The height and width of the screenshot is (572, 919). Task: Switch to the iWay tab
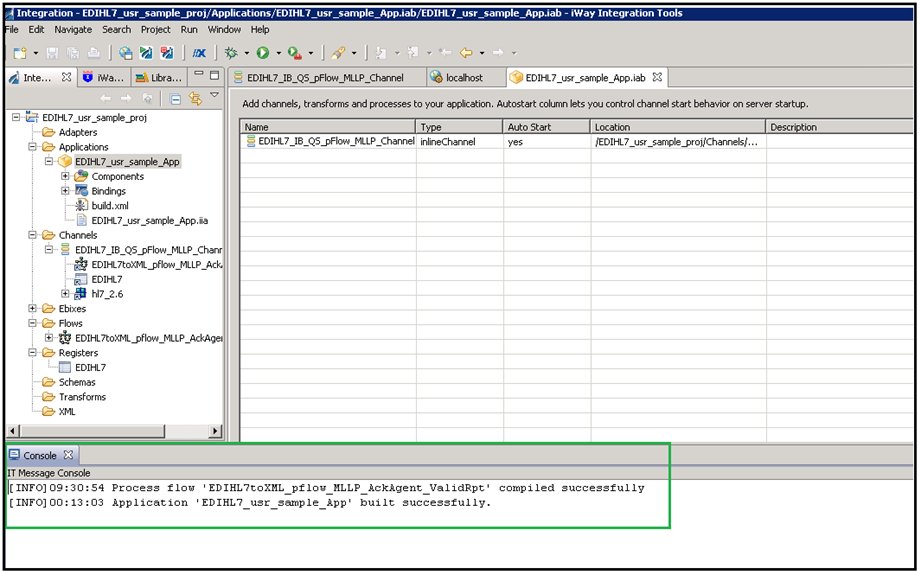(x=103, y=77)
